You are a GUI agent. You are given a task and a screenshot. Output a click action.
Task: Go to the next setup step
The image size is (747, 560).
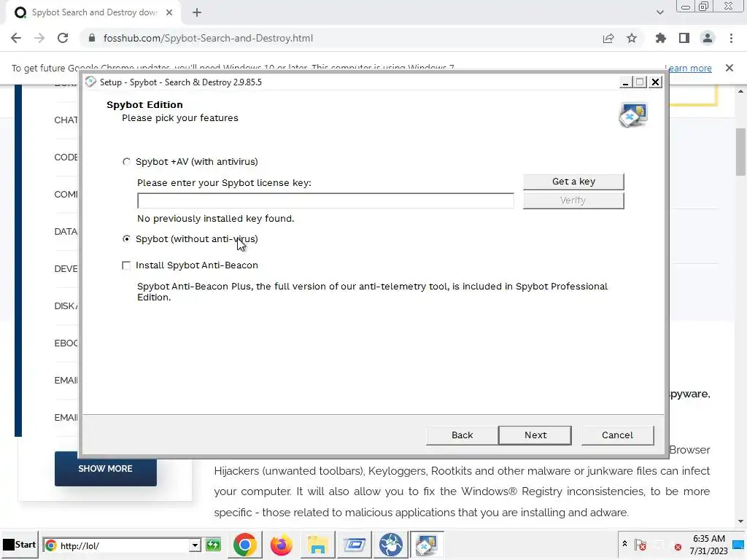(x=535, y=435)
